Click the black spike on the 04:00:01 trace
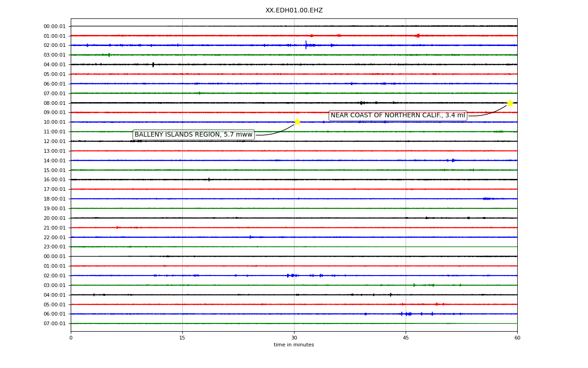The height and width of the screenshot is (368, 588). 153,64
